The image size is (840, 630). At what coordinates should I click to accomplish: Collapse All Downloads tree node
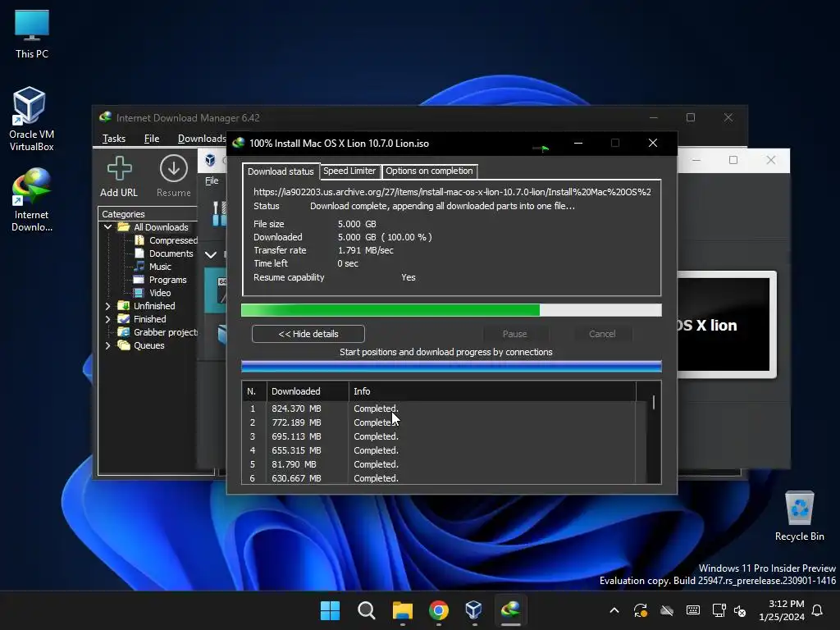click(x=107, y=227)
